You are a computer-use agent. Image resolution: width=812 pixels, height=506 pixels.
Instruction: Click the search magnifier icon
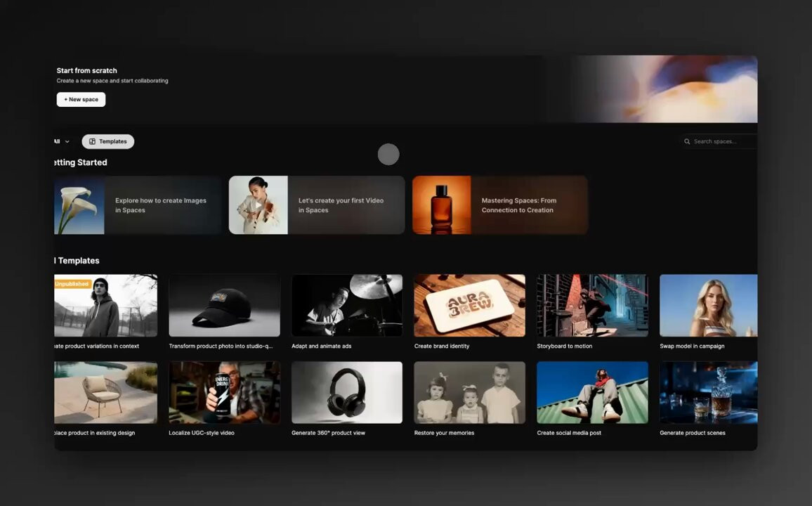(x=687, y=141)
